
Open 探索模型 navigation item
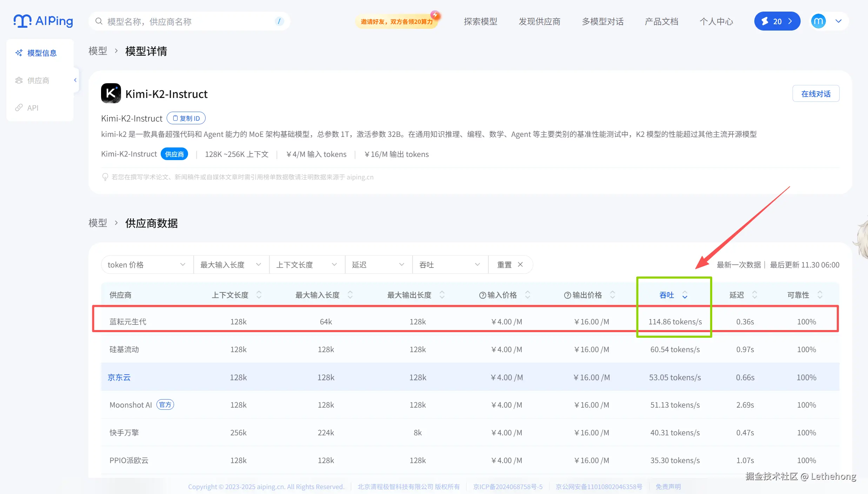[480, 21]
